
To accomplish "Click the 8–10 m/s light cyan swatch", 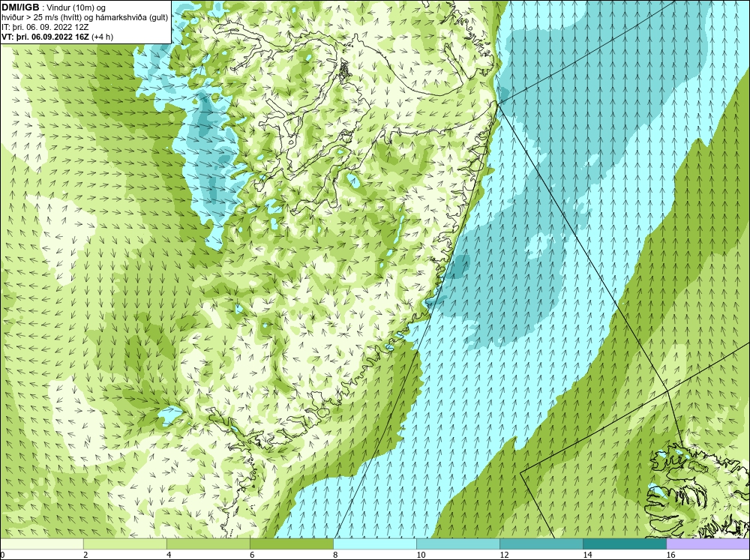I will pyautogui.click(x=375, y=544).
